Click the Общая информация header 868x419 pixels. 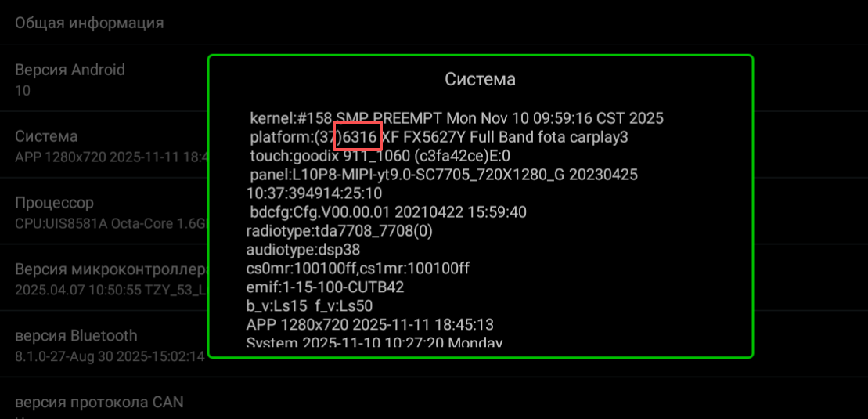(x=89, y=23)
